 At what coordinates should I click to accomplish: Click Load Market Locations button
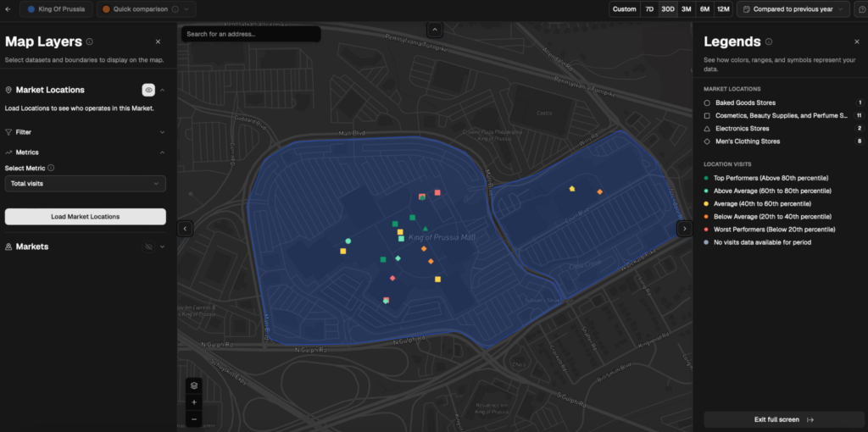[86, 217]
